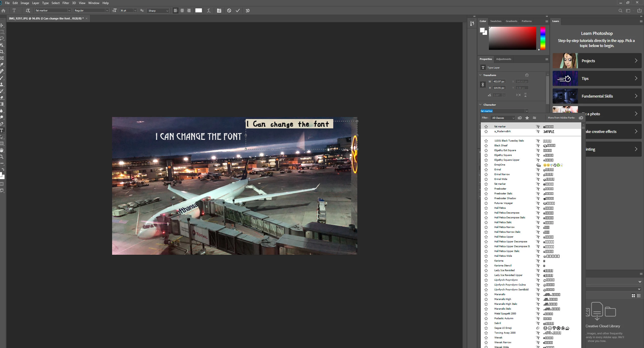Toggle show favorite fonts filter star
644x348 pixels.
(x=527, y=118)
